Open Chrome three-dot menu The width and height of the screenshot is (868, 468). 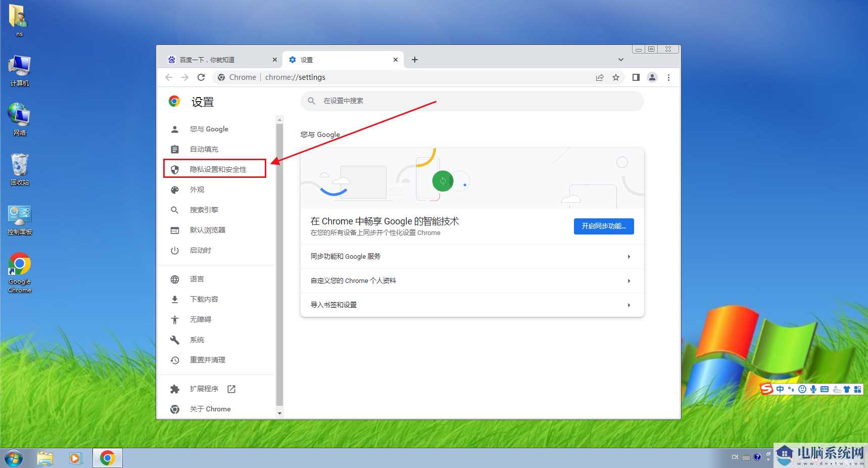(668, 77)
